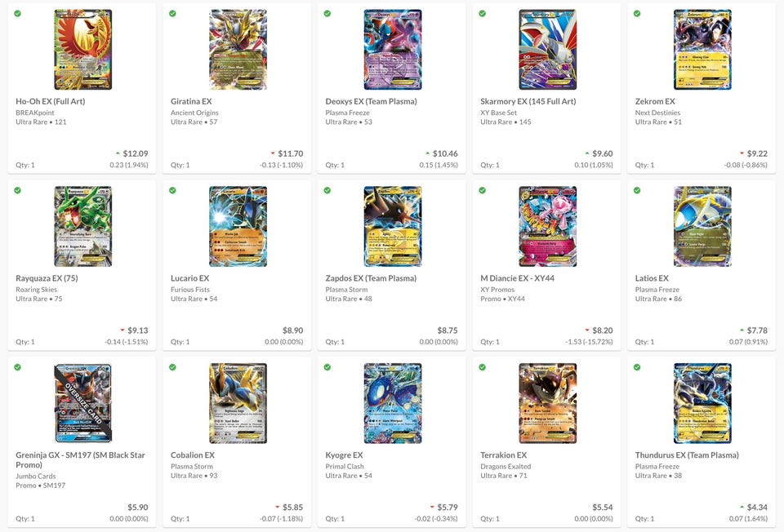Image resolution: width=784 pixels, height=532 pixels.
Task: Toggle the green checkmark on Giratina EX card
Action: (x=172, y=14)
